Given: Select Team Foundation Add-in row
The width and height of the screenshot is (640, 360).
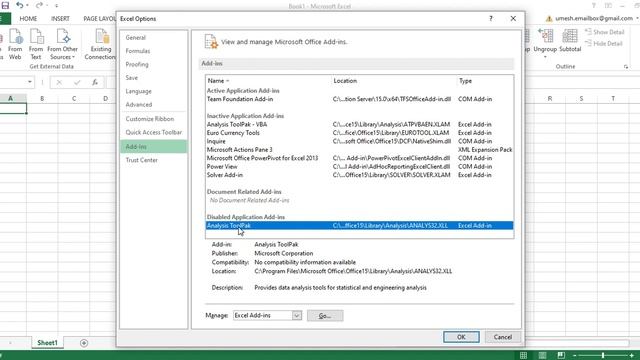Looking at the screenshot, I should coord(359,99).
